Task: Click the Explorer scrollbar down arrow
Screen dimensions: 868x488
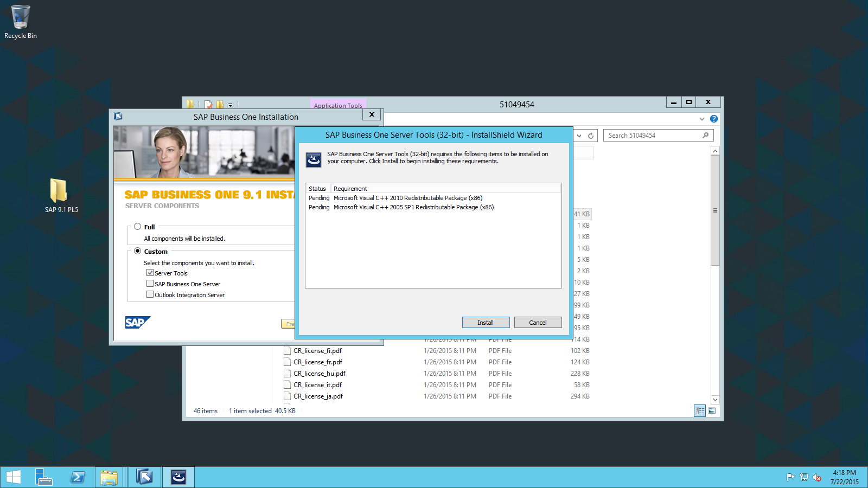Action: tap(715, 400)
